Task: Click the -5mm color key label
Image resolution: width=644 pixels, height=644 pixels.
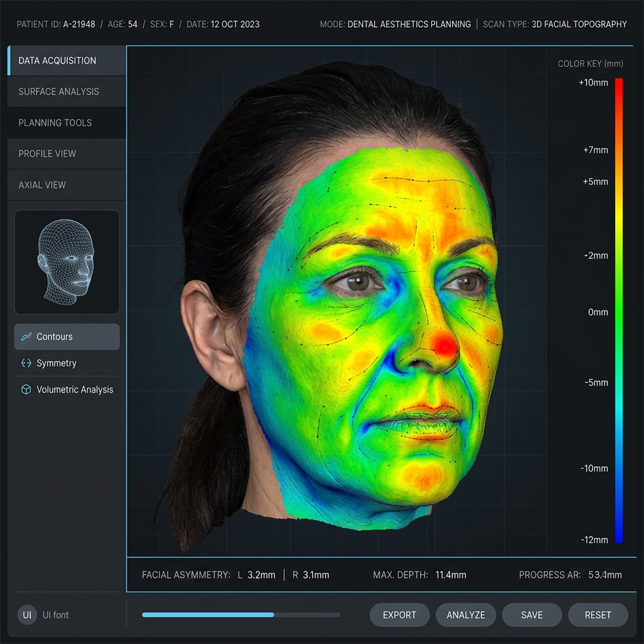Action: click(596, 382)
